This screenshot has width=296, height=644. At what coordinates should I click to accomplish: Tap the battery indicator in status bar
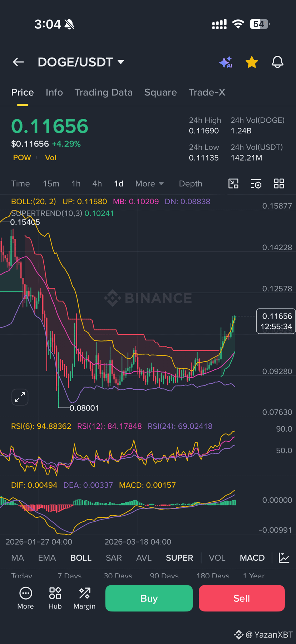point(260,24)
